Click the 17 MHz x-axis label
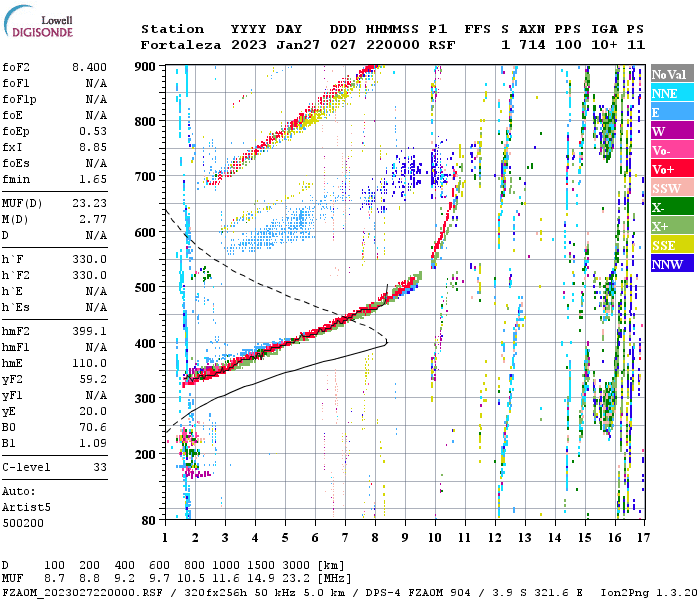700x600 pixels. pyautogui.click(x=643, y=538)
